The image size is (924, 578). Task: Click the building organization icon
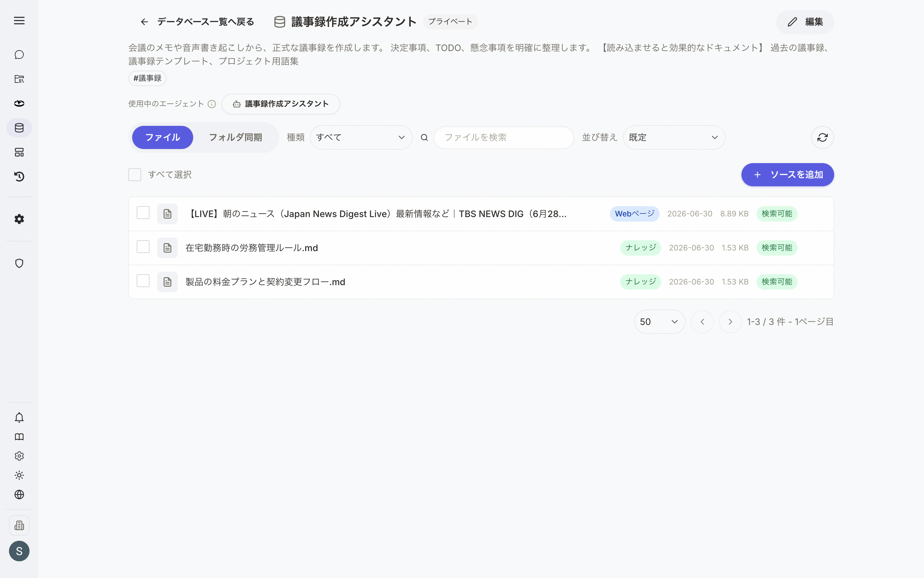click(x=19, y=525)
